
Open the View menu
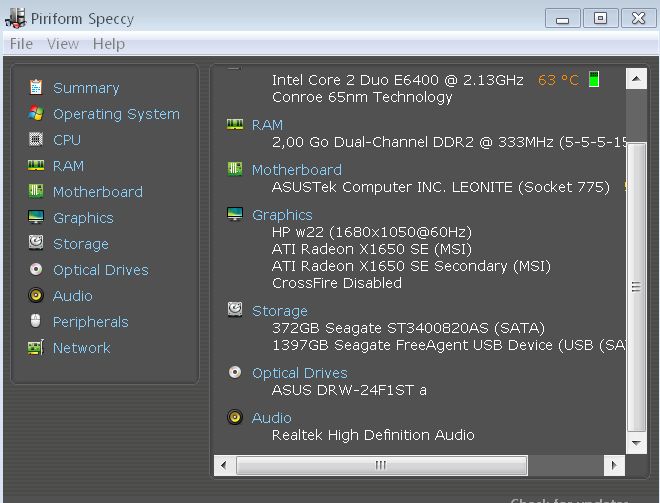pos(63,44)
